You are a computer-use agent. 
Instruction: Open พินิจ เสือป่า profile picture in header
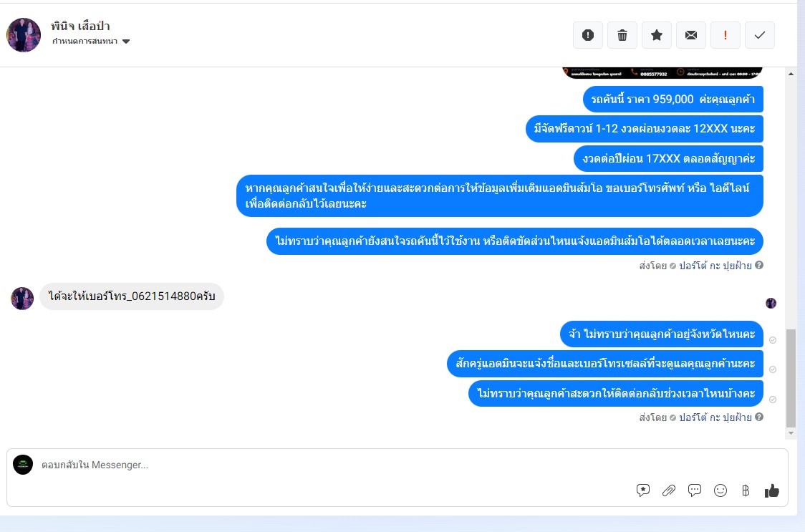pos(24,35)
